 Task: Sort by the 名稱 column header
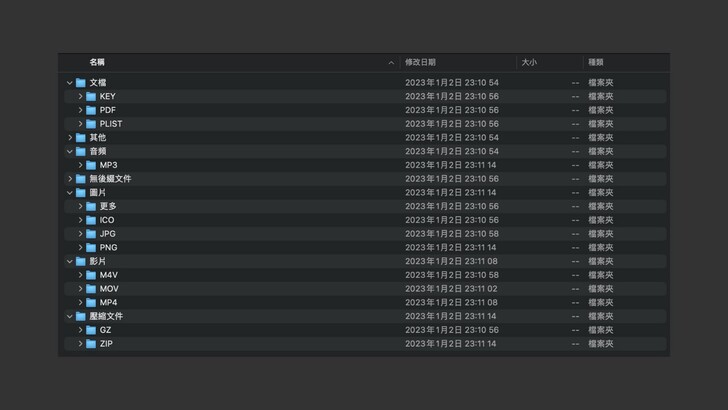click(97, 62)
